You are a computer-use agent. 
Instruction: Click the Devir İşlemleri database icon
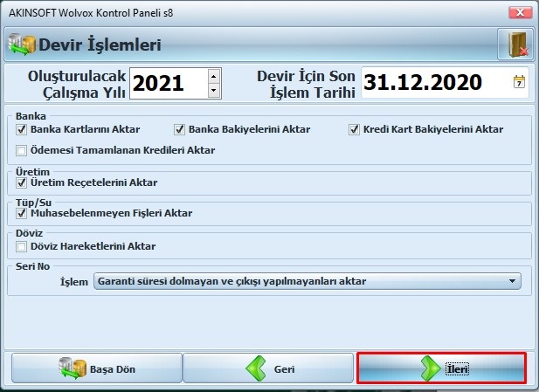(x=21, y=45)
